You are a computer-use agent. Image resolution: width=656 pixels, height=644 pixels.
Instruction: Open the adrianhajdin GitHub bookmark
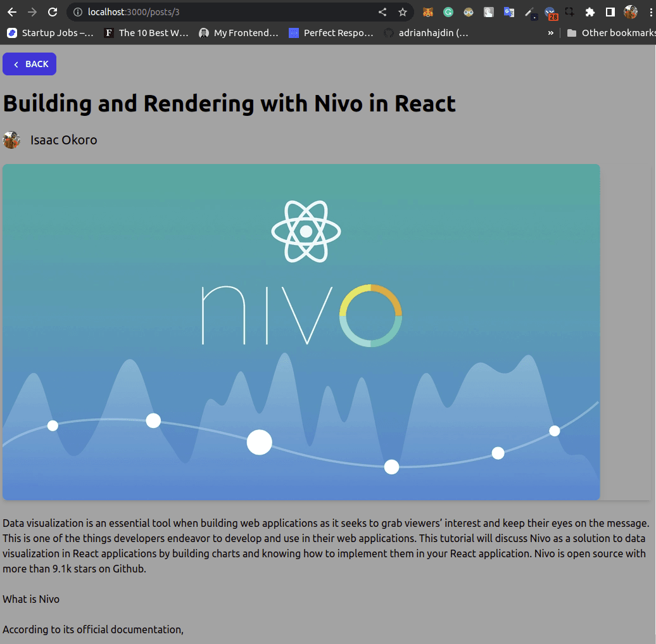[x=427, y=33]
